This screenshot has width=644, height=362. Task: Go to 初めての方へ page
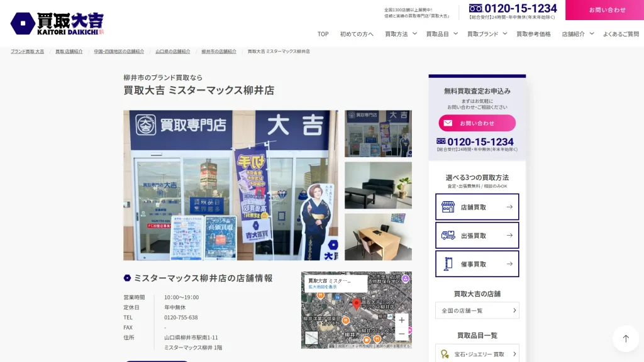click(357, 34)
